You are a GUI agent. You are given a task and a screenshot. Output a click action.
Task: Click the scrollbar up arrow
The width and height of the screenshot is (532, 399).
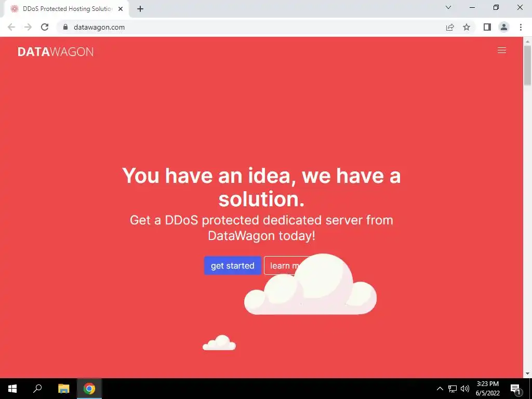coord(527,41)
